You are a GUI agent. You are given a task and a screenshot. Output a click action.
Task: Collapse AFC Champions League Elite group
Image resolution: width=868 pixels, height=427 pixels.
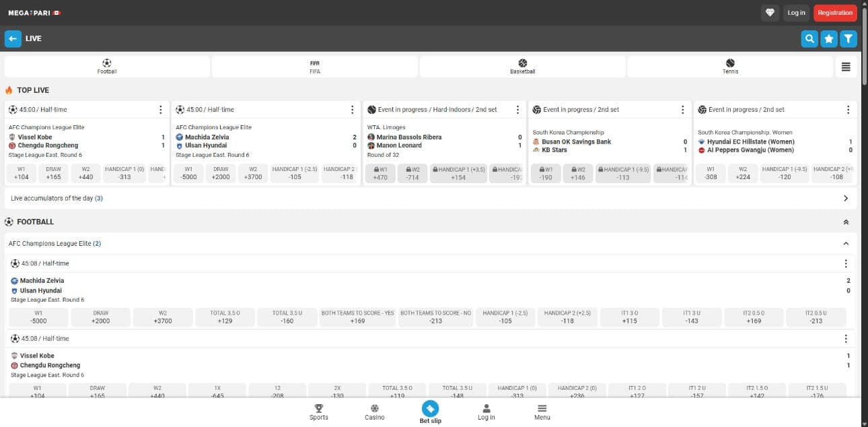(x=846, y=244)
